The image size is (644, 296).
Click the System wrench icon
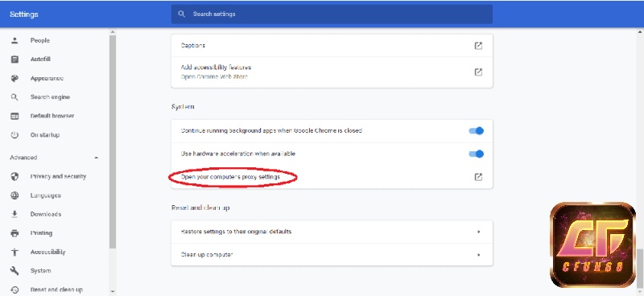tap(14, 271)
